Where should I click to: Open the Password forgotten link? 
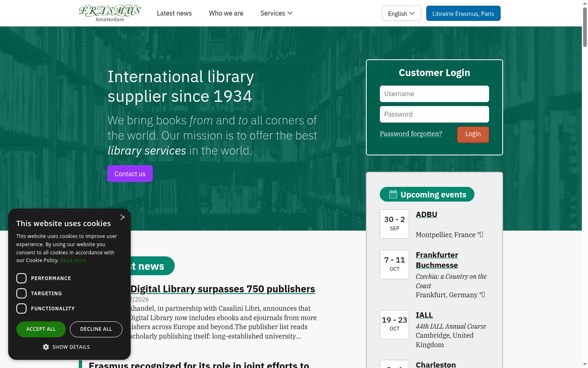411,134
